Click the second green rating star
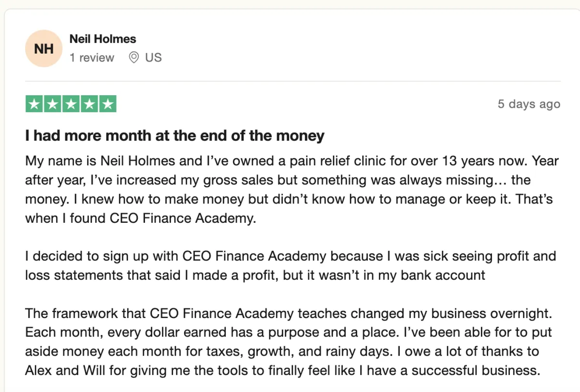 [52, 104]
